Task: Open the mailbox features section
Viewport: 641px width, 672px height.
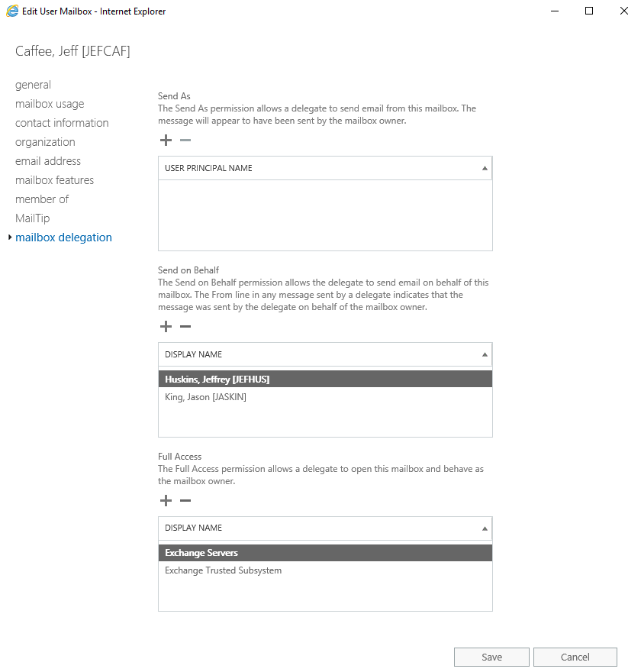Action: [54, 180]
